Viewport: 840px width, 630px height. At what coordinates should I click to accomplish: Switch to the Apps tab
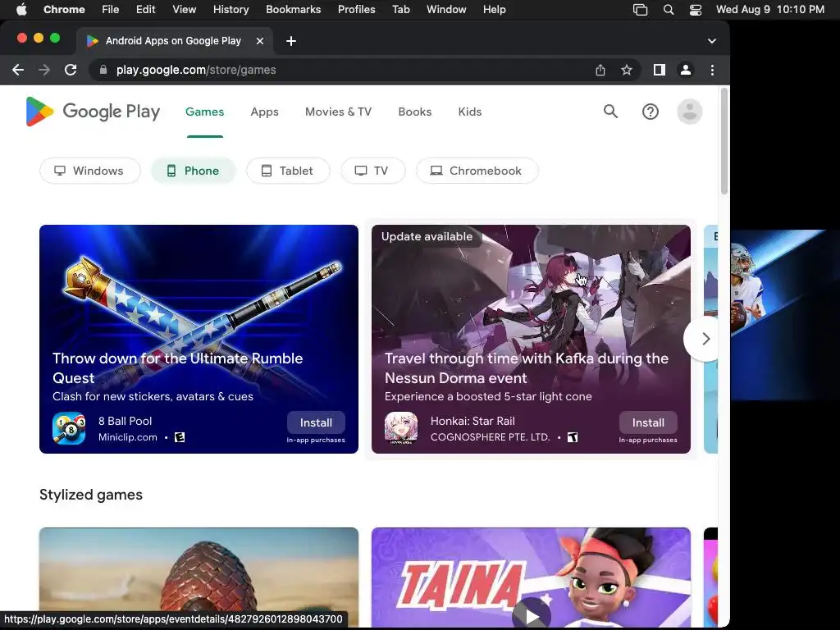265,112
